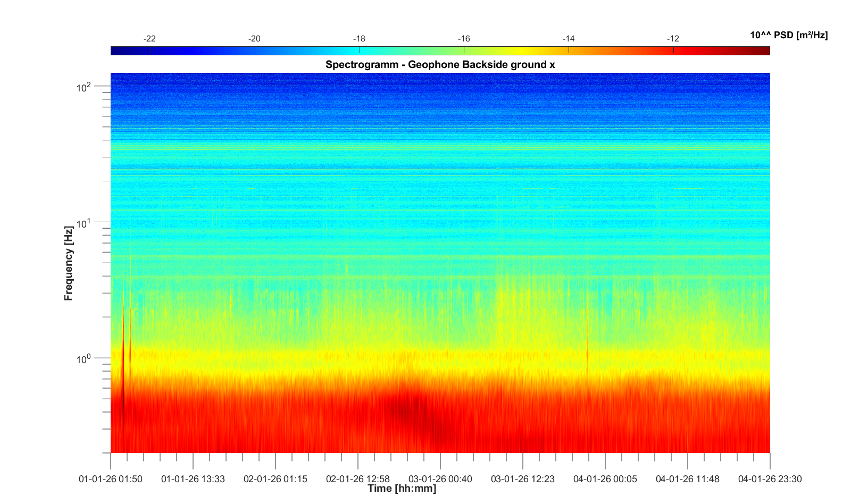Select the -22 tick on the colorbar
This screenshot has height=504, width=851.
click(x=150, y=39)
